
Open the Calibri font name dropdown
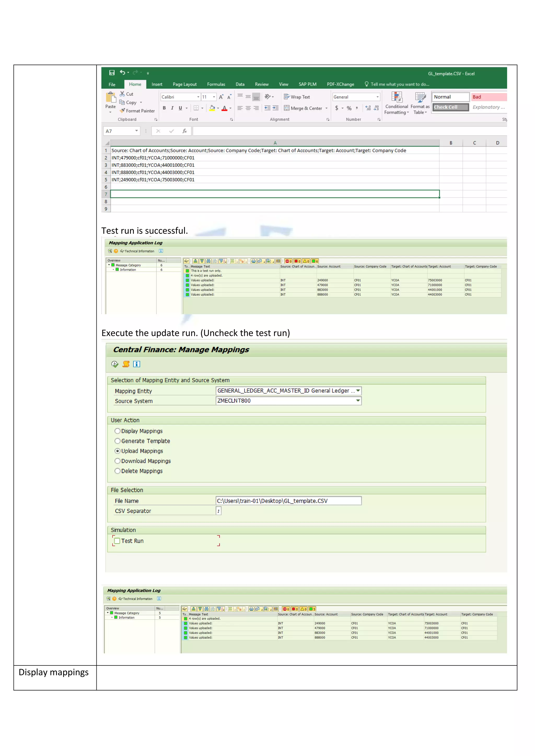tap(198, 97)
